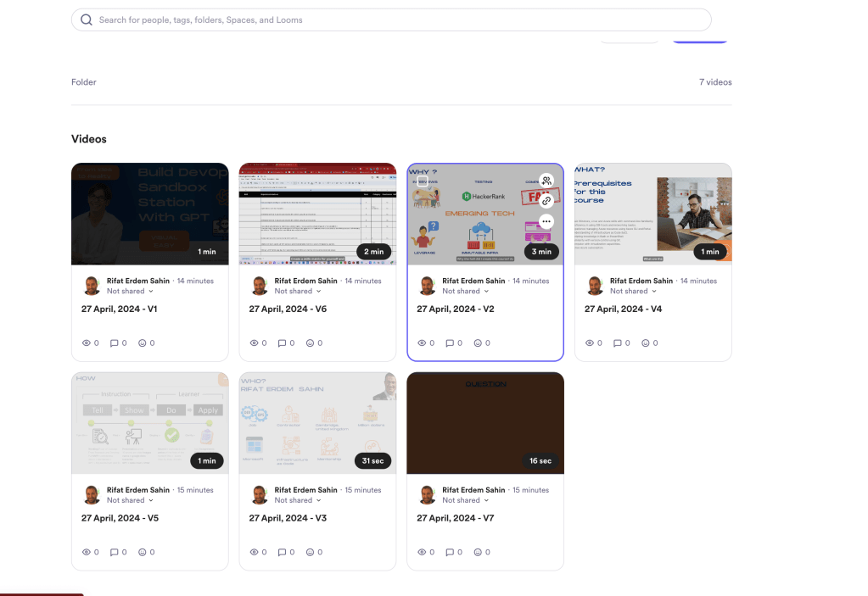868x596 pixels.
Task: Open the title 27 April, 2024 - V5
Action: click(x=120, y=518)
